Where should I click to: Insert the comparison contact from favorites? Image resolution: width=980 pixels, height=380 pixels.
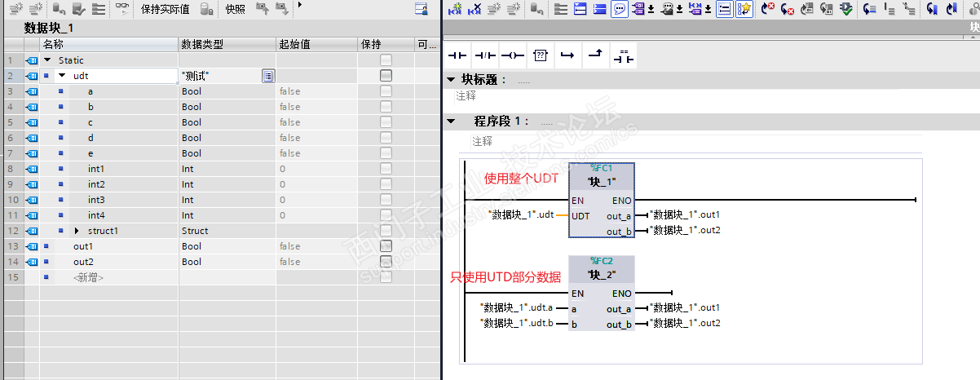click(x=624, y=55)
